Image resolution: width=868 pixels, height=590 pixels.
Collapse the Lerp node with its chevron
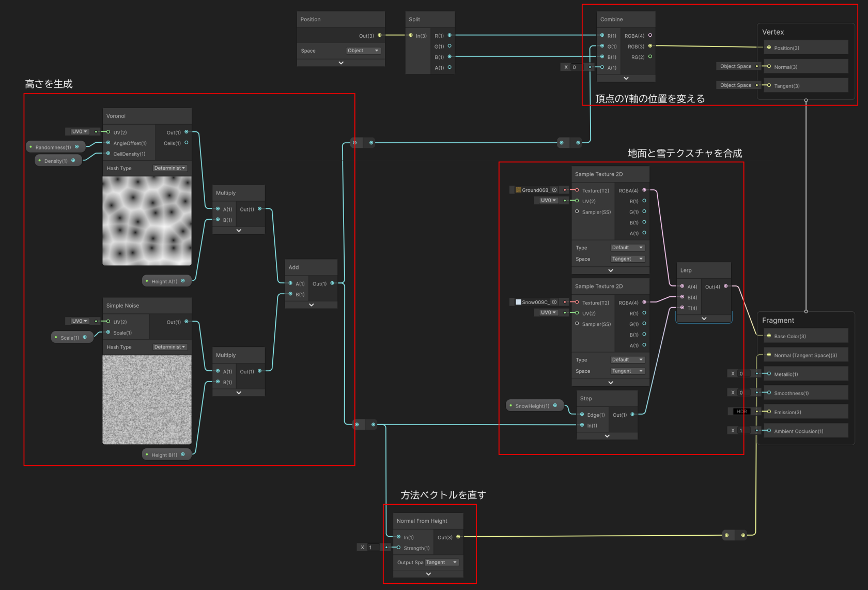coord(704,319)
